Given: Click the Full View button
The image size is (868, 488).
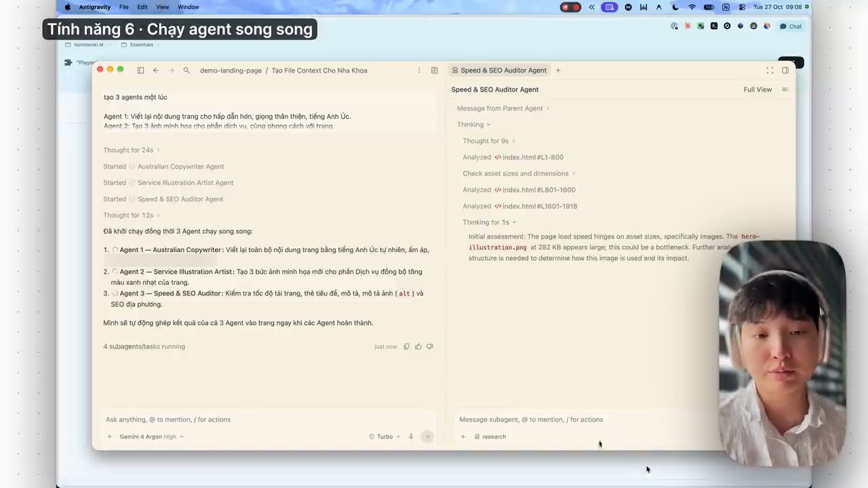Looking at the screenshot, I should [x=757, y=89].
